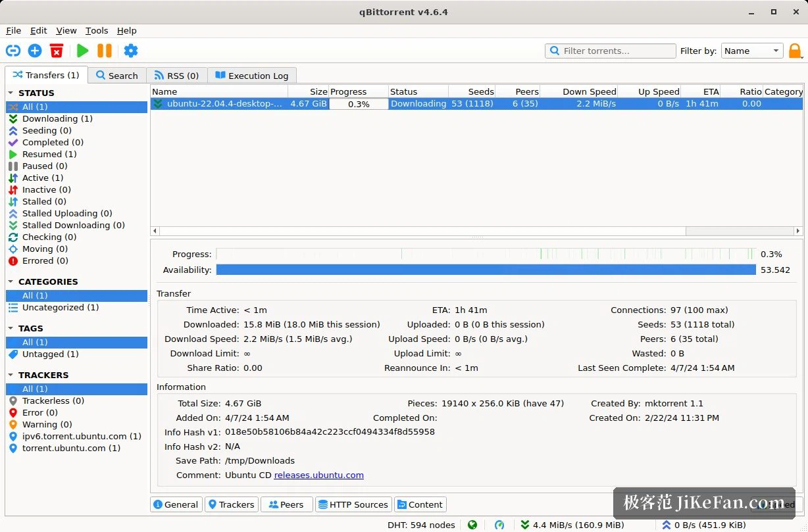
Task: Select the Untagged (1) tag filter
Action: [76, 354]
